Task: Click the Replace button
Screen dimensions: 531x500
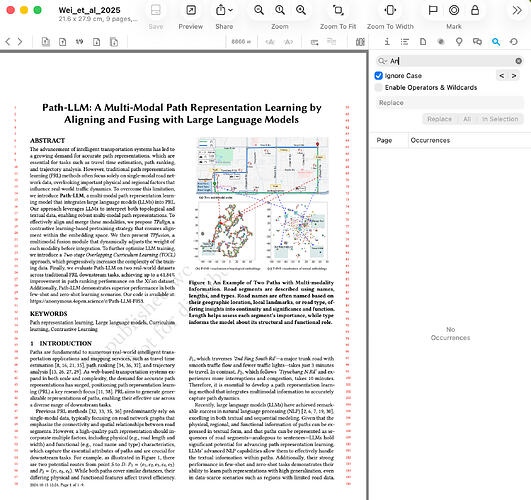Action: [x=439, y=119]
